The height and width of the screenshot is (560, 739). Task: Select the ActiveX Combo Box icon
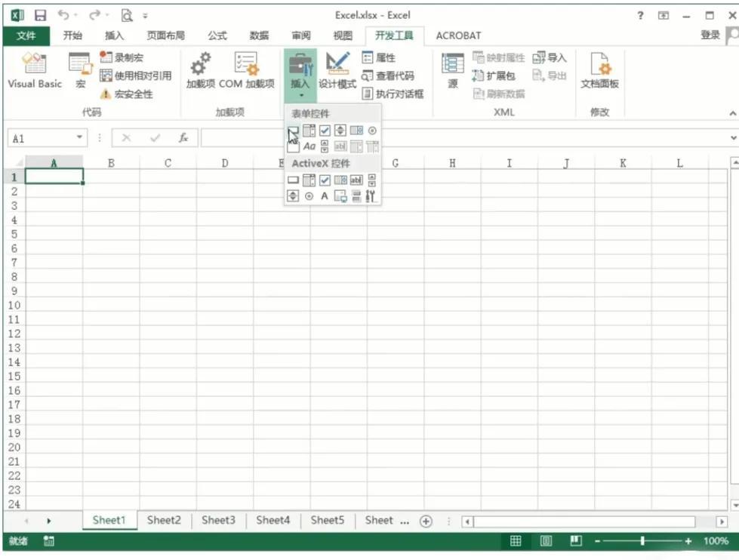(309, 180)
